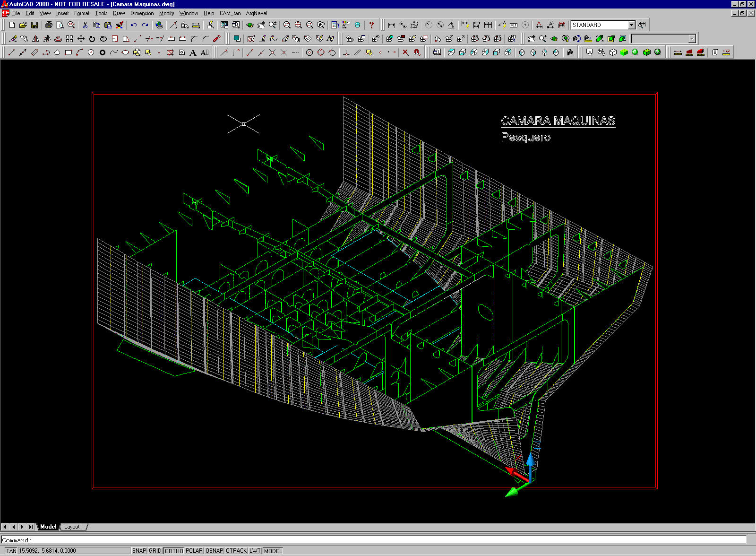The width and height of the screenshot is (756, 556).
Task: Open the STANDARD dimension style dropdown
Action: pyautogui.click(x=631, y=25)
